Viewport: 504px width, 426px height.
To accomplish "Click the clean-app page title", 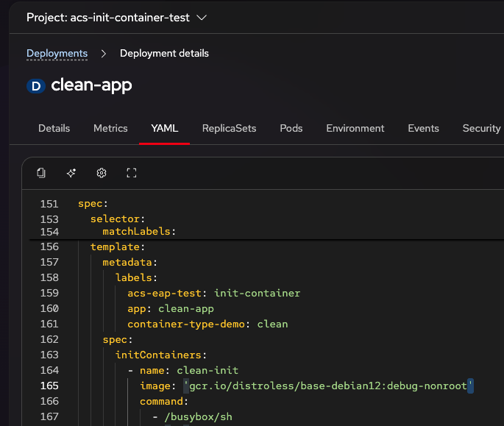I will [x=92, y=85].
